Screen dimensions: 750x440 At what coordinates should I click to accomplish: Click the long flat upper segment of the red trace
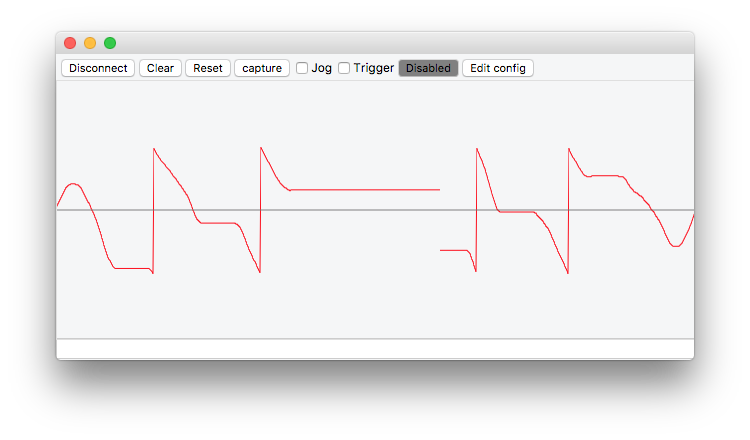(365, 189)
